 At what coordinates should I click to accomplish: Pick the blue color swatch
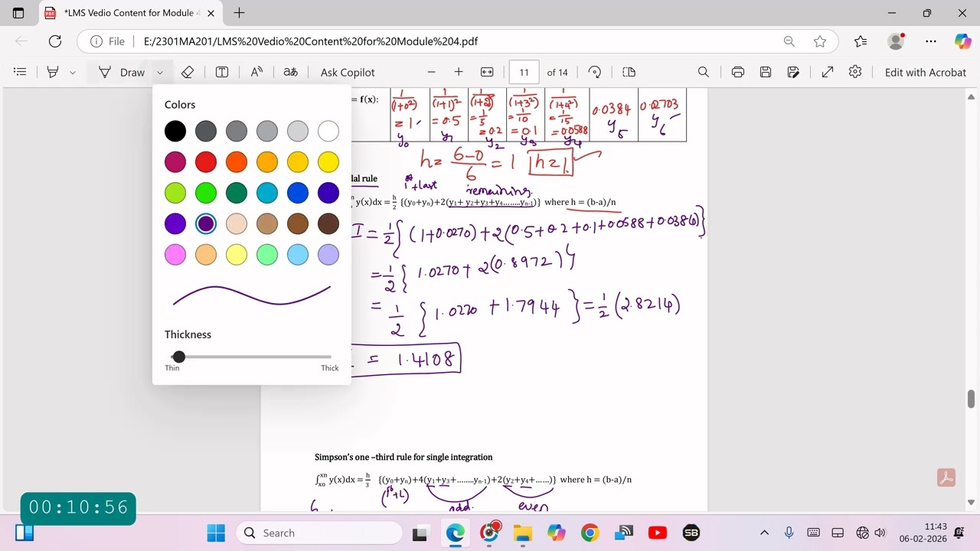[x=298, y=192]
